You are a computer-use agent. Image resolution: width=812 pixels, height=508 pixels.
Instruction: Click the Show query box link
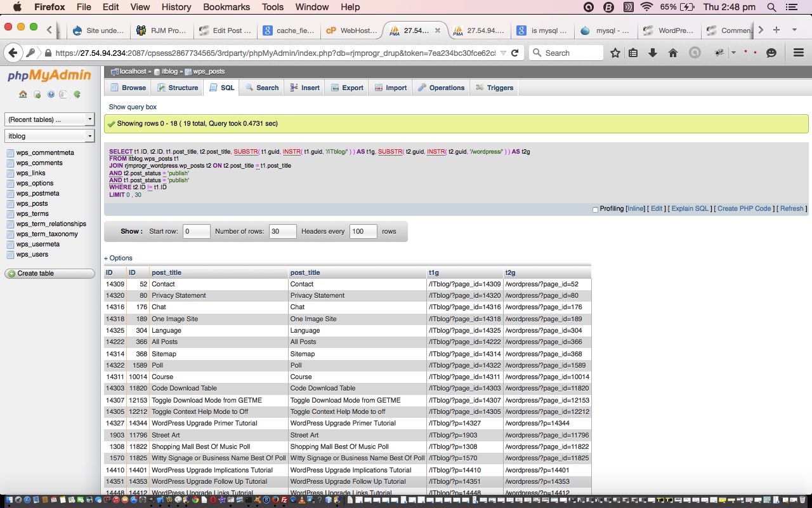[133, 107]
